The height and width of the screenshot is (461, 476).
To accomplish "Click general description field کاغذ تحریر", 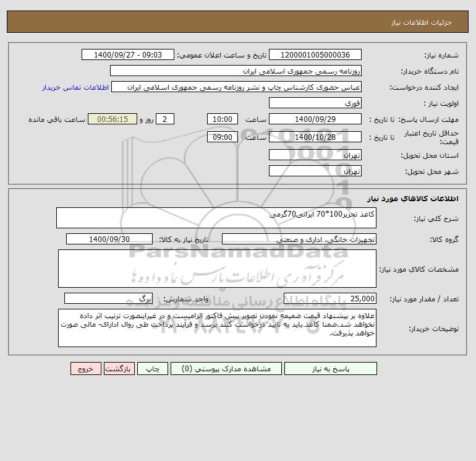I will [216, 218].
